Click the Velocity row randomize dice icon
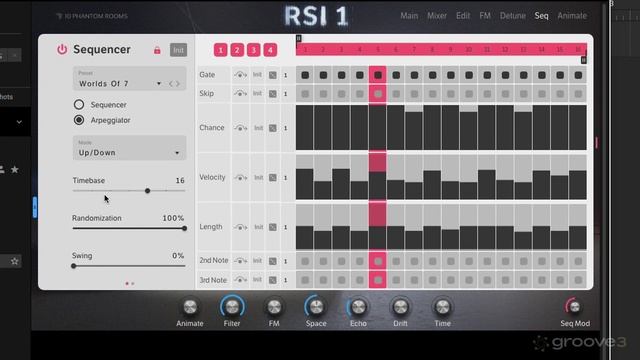Image resolution: width=640 pixels, height=360 pixels. point(273,178)
